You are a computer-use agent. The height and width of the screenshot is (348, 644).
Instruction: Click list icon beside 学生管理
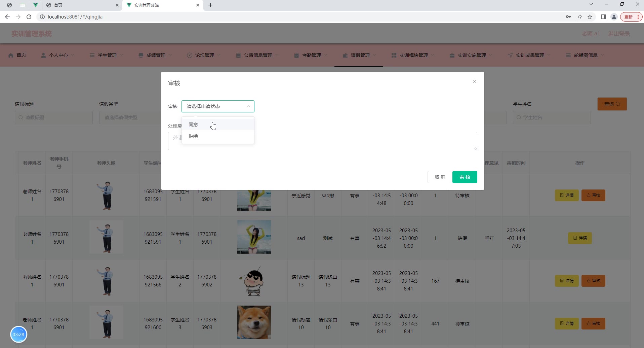[92, 55]
